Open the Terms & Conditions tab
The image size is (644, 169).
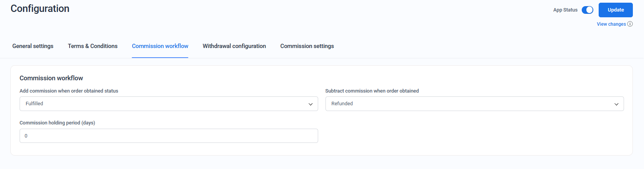coord(93,46)
